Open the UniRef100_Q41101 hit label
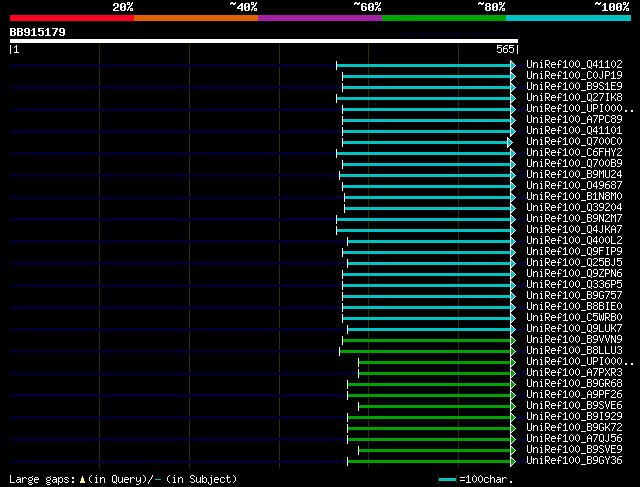640x487 pixels. pyautogui.click(x=574, y=131)
